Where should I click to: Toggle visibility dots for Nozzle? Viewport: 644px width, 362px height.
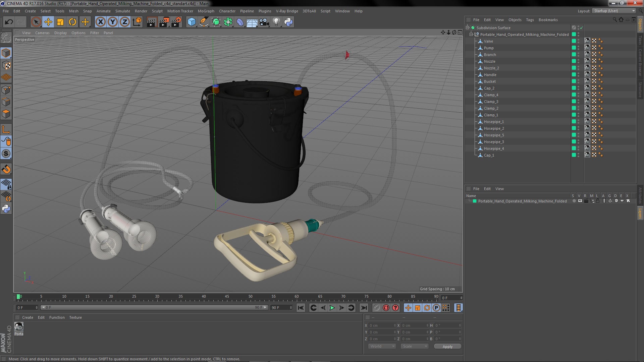point(579,61)
